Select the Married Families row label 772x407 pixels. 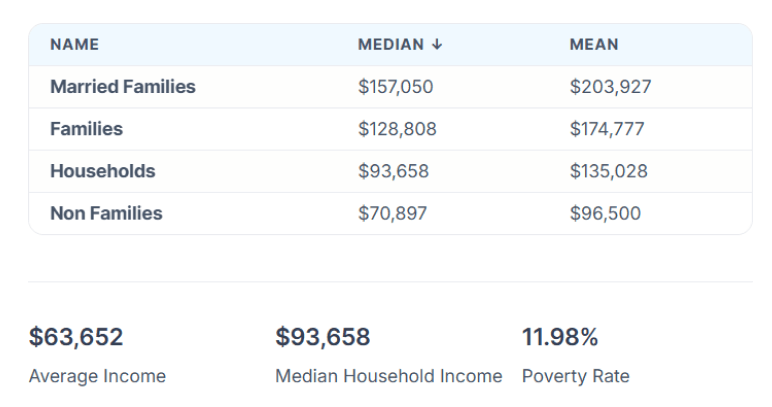(123, 87)
